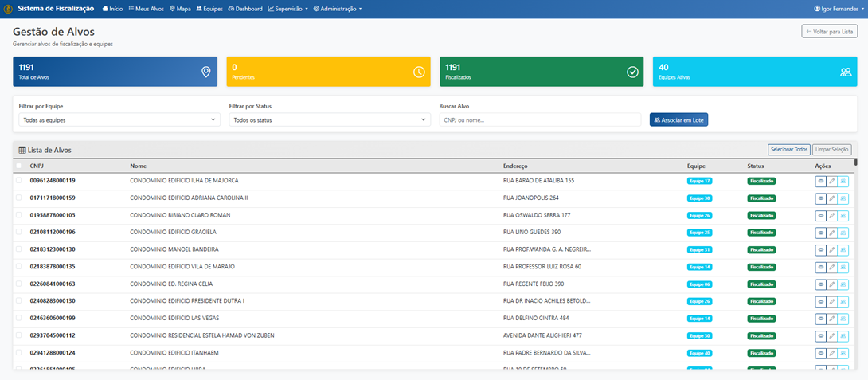868x380 pixels.
Task: Open the Filtrar por Equipe dropdown
Action: pos(119,119)
